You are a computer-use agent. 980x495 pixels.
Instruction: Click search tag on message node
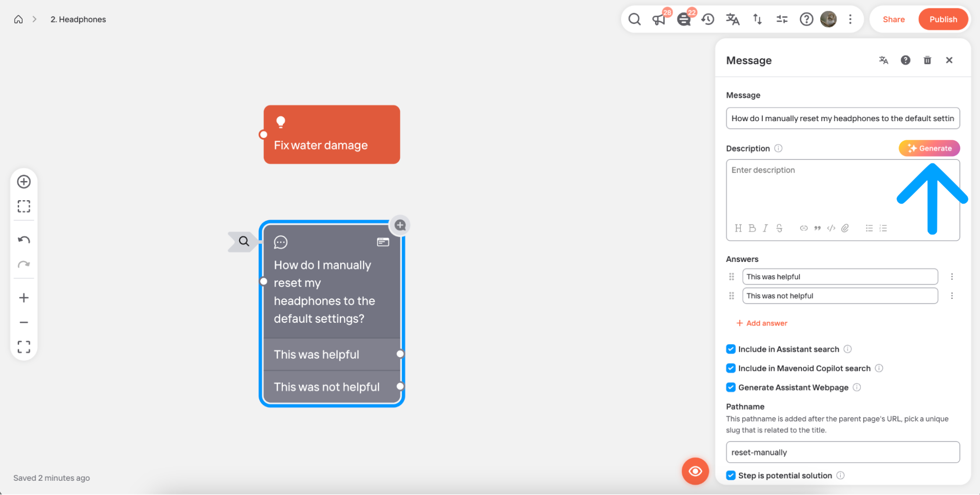tap(243, 241)
